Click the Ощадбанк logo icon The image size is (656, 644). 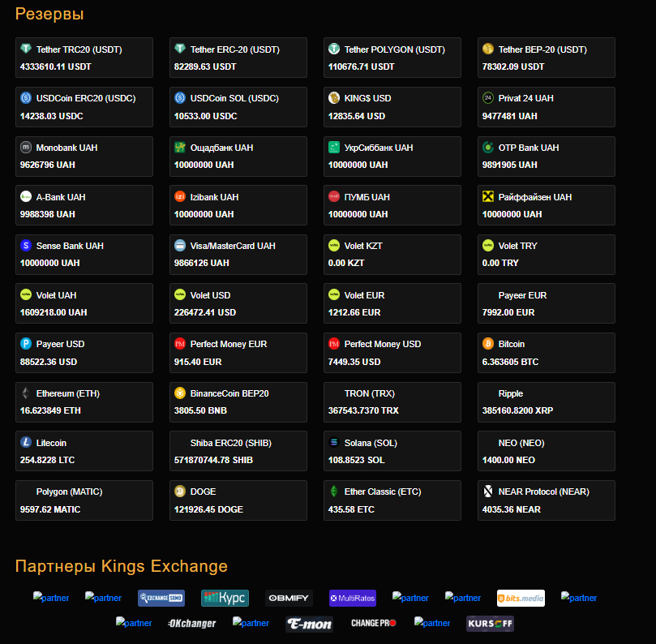(x=180, y=147)
